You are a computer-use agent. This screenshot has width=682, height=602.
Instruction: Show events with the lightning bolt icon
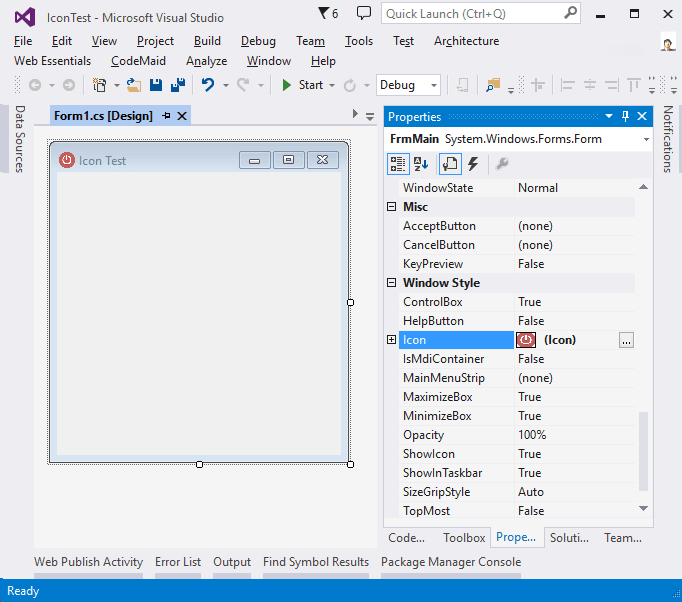(473, 164)
